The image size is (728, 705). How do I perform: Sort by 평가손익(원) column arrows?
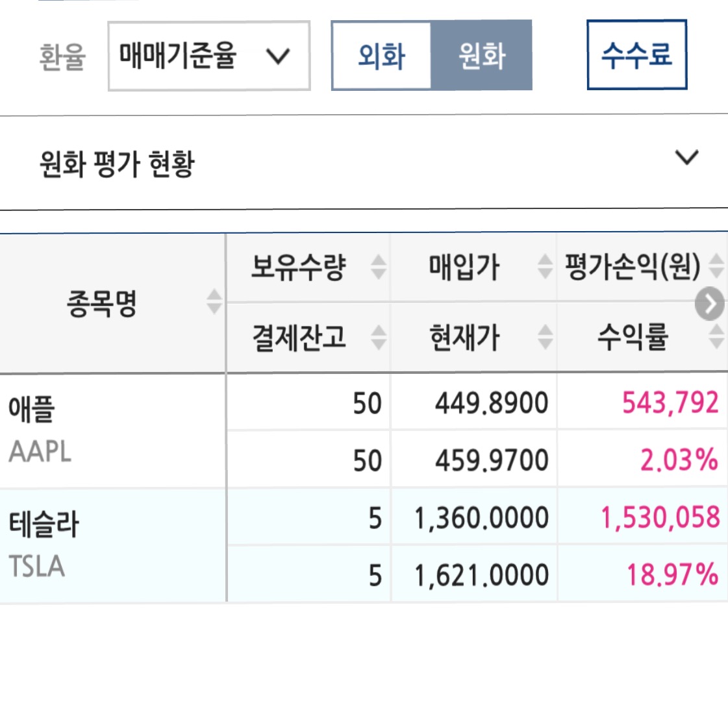pyautogui.click(x=717, y=266)
